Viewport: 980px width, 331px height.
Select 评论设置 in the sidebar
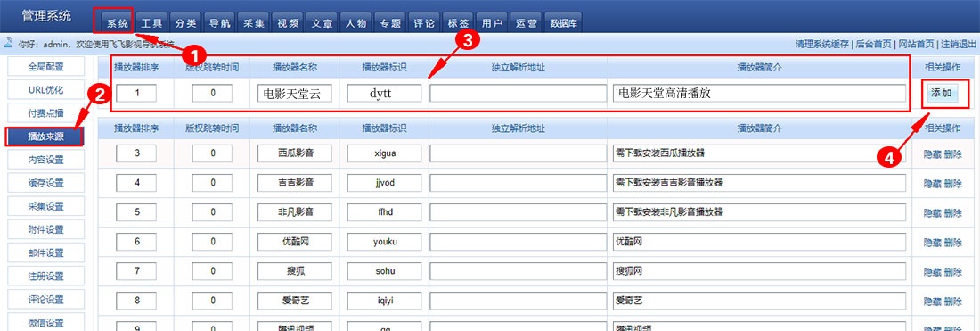click(x=45, y=300)
